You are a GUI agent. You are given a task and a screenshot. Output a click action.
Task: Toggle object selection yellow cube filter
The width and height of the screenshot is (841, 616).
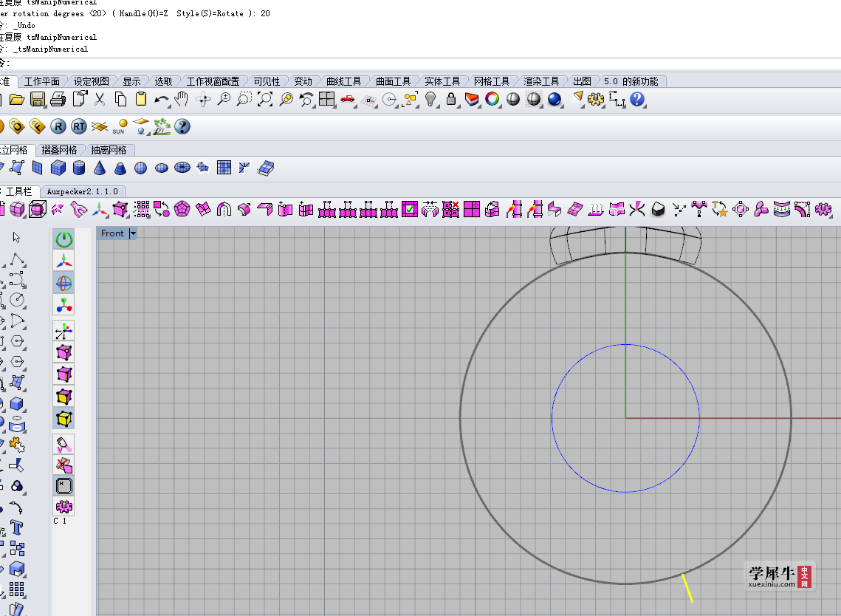pos(63,419)
